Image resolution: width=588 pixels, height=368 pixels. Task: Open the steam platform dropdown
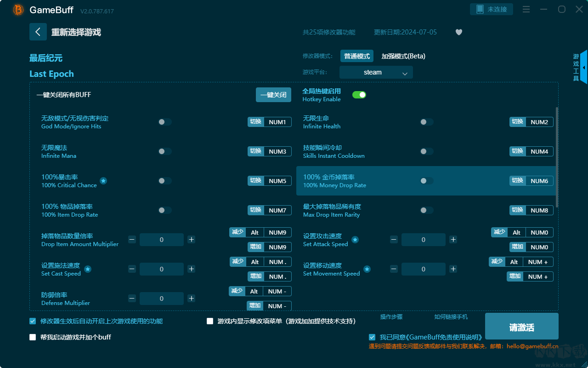click(376, 72)
